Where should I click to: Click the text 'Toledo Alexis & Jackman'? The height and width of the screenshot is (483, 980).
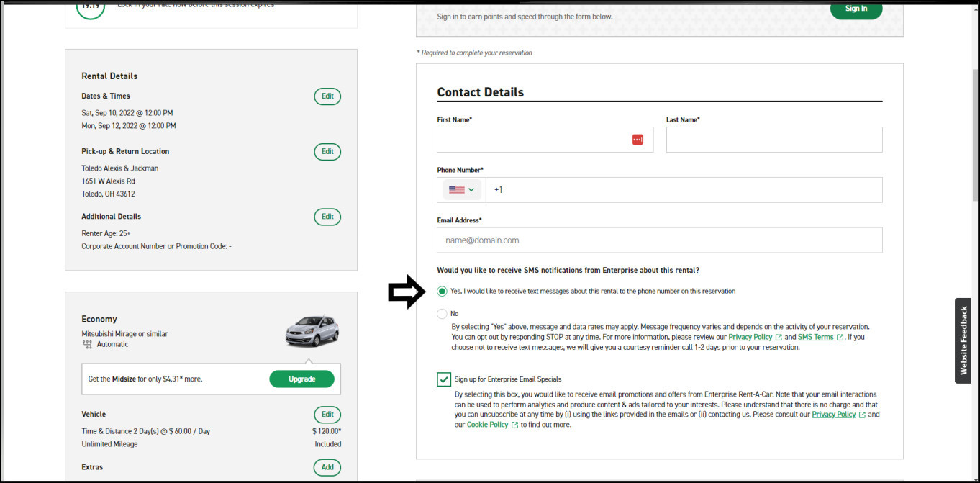tap(120, 168)
